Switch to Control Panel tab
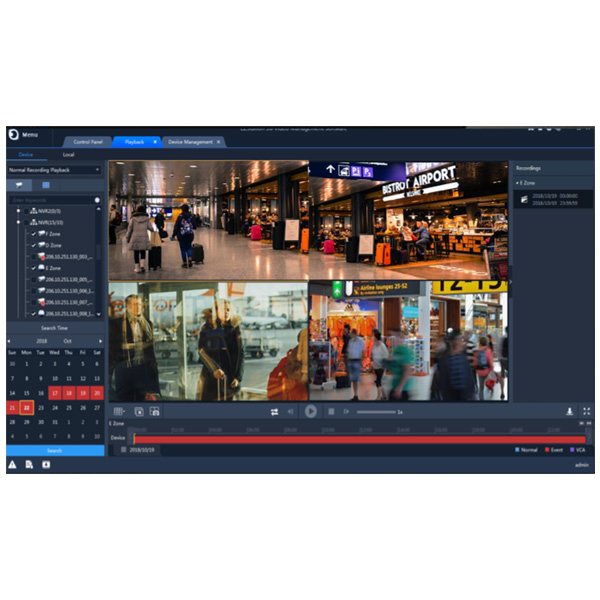The image size is (600, 600). pos(89,142)
